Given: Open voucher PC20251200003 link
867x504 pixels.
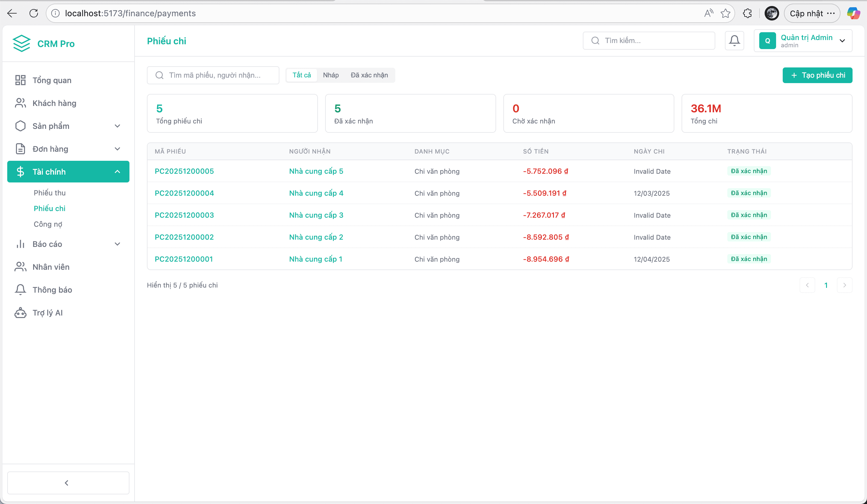Looking at the screenshot, I should click(184, 215).
